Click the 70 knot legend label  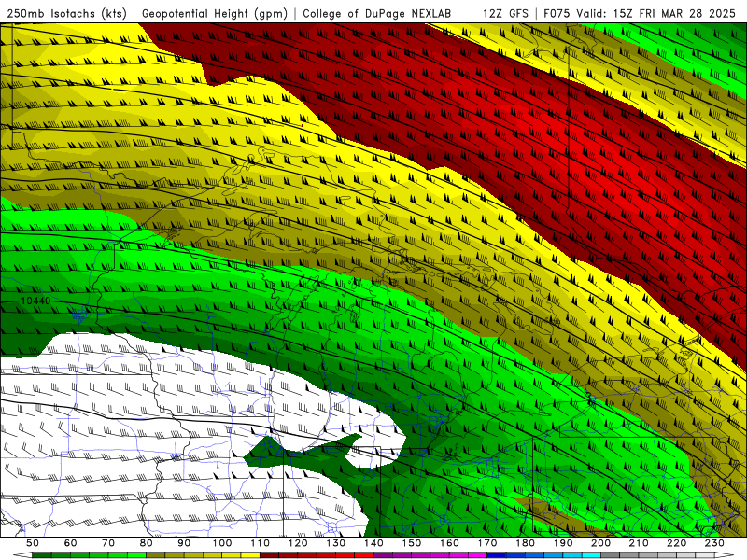pos(108,543)
